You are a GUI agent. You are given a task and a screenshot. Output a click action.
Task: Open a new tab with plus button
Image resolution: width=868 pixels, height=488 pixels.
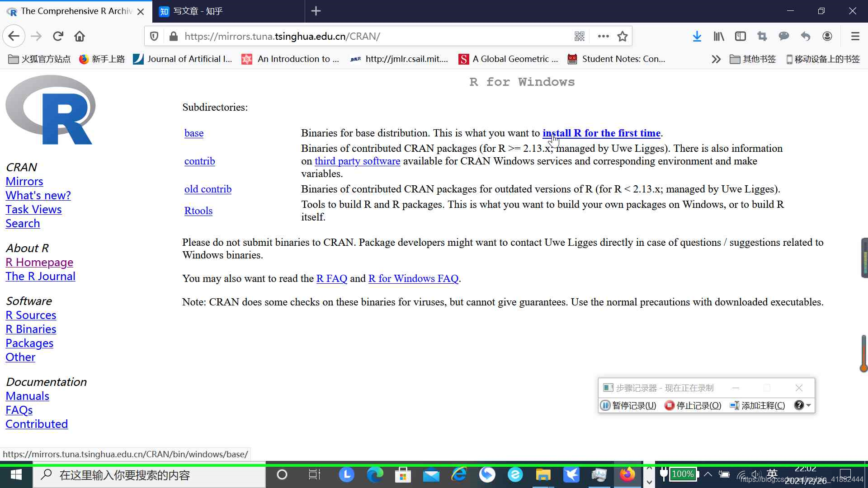316,11
